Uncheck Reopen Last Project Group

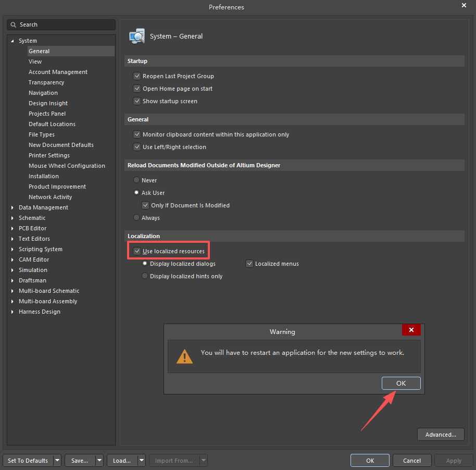(x=137, y=76)
